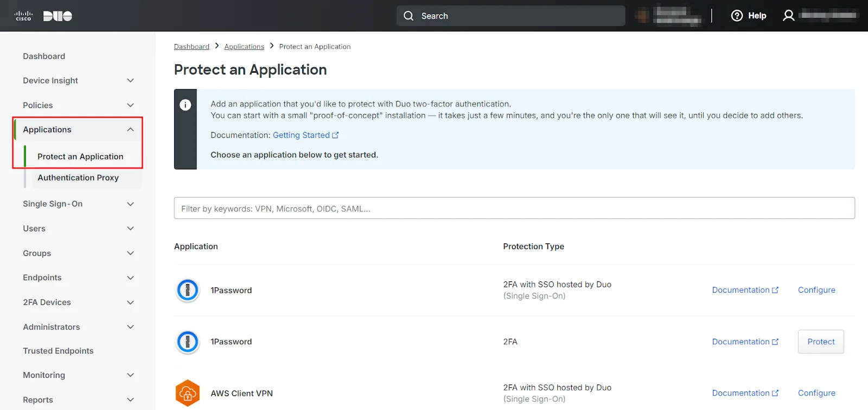
Task: Open the user profile icon
Action: [789, 16]
